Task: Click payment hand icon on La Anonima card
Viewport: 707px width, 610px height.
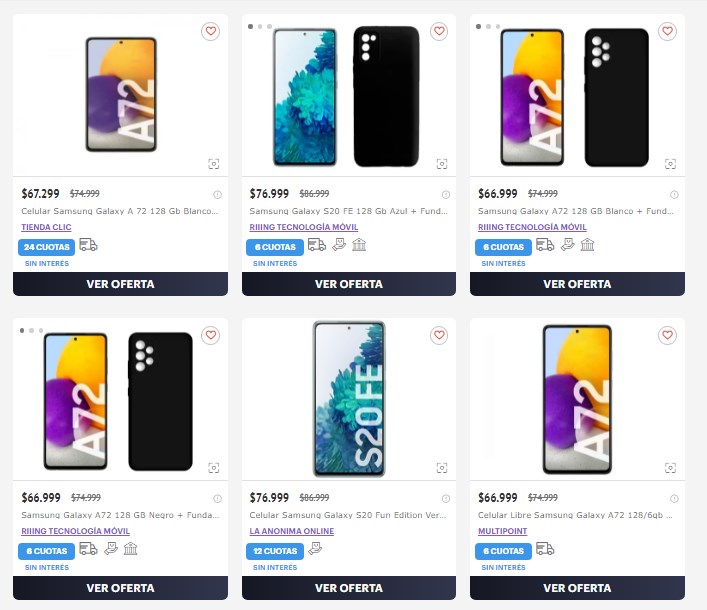Action: 314,549
